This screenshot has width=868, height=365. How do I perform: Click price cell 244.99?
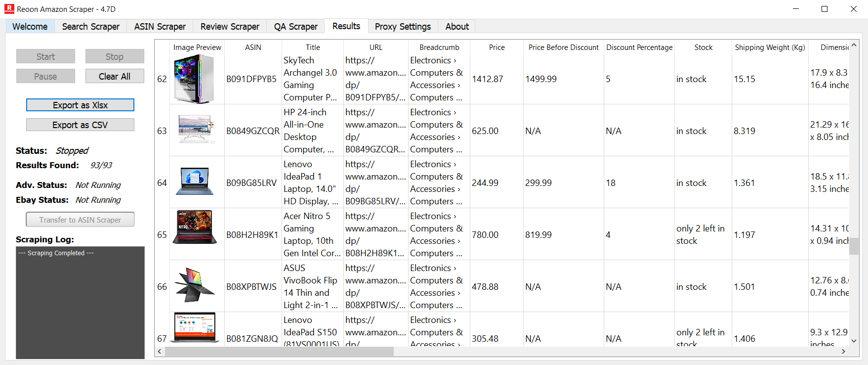tap(496, 183)
